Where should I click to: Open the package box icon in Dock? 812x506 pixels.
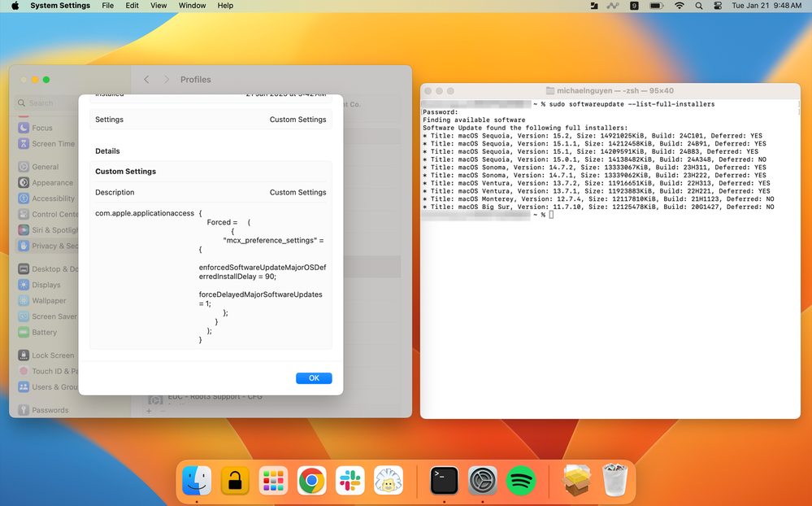[576, 481]
